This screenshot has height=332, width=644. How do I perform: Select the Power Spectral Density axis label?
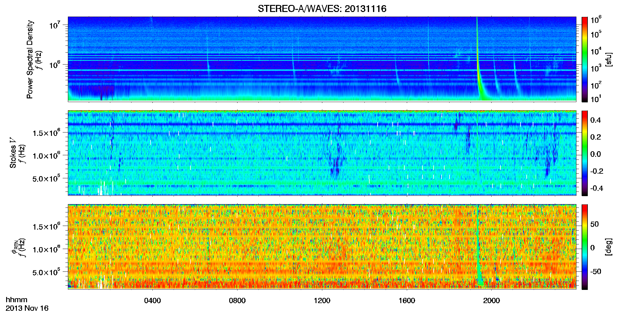tap(30, 59)
